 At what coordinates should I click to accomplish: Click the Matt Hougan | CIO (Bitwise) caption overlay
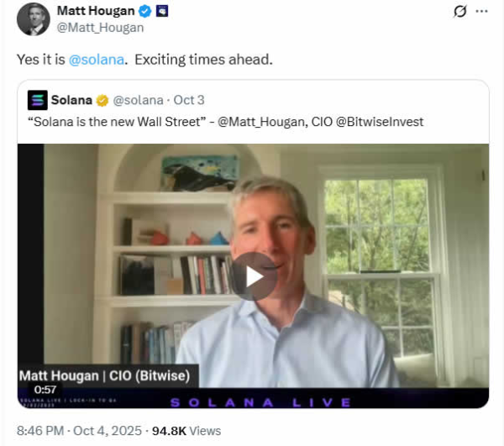click(x=104, y=376)
